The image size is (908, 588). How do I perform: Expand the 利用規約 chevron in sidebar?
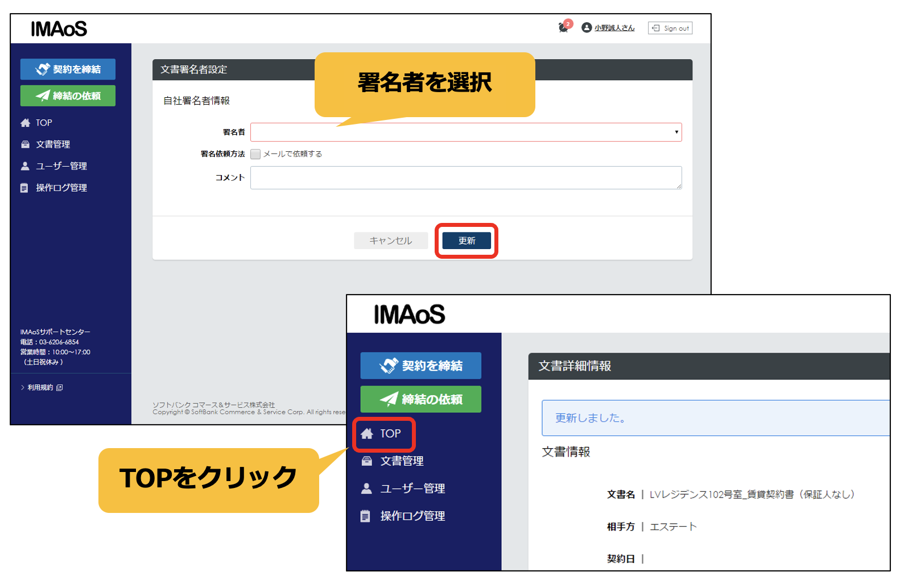click(x=23, y=388)
